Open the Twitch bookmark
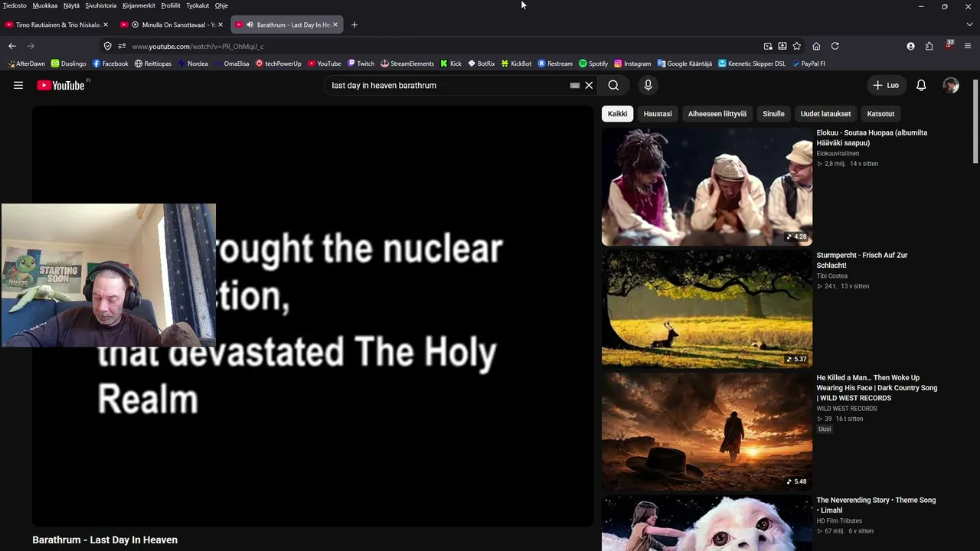Viewport: 980px width, 551px height. pyautogui.click(x=361, y=64)
